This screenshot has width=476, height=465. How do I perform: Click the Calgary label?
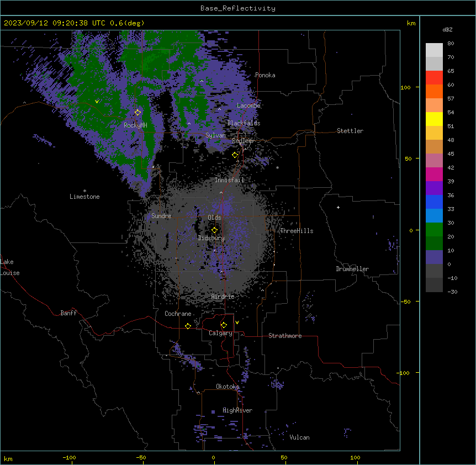click(220, 333)
